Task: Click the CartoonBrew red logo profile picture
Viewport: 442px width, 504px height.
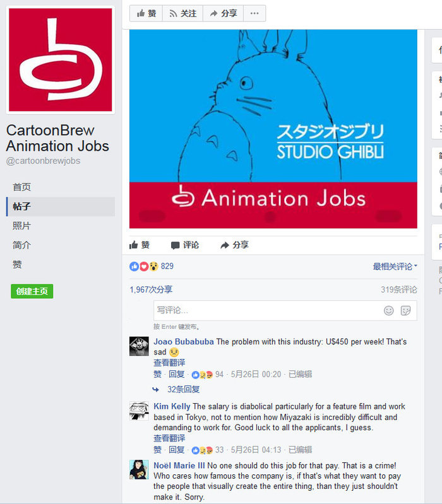Action: point(61,60)
